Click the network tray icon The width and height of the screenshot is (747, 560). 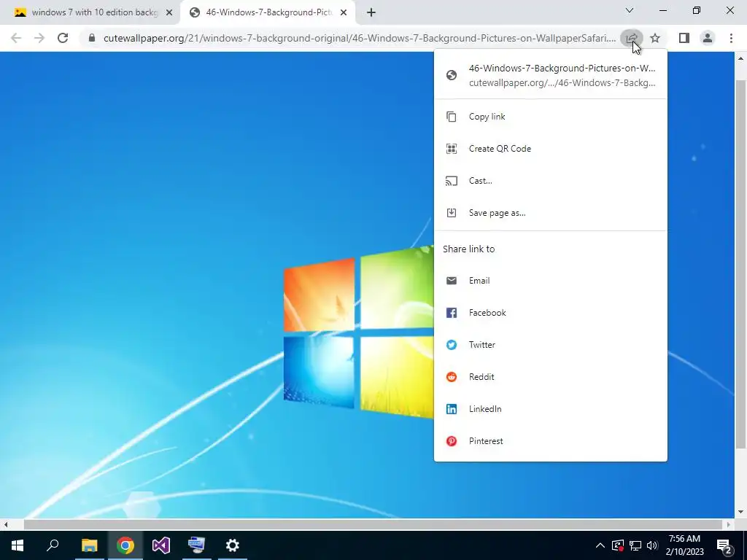(x=635, y=545)
